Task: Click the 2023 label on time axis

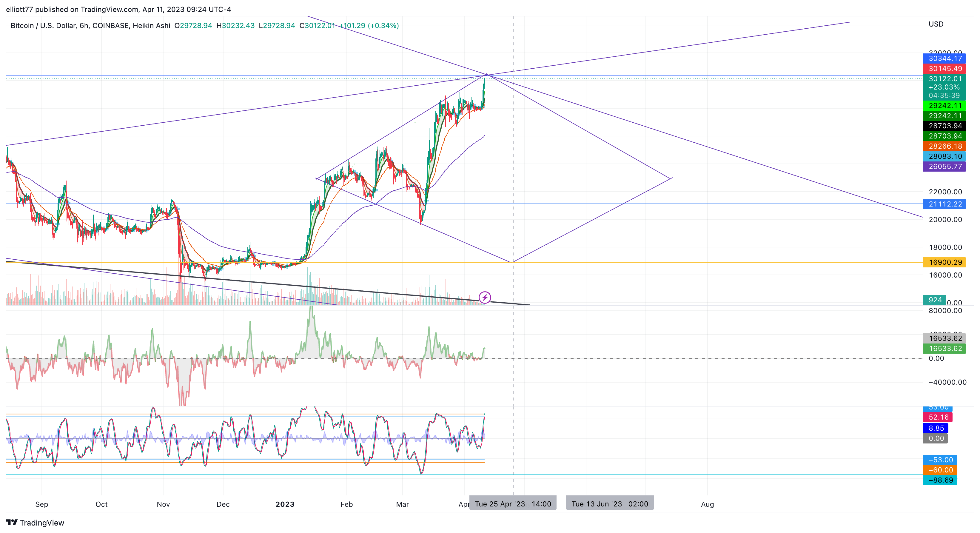Action: pos(285,504)
